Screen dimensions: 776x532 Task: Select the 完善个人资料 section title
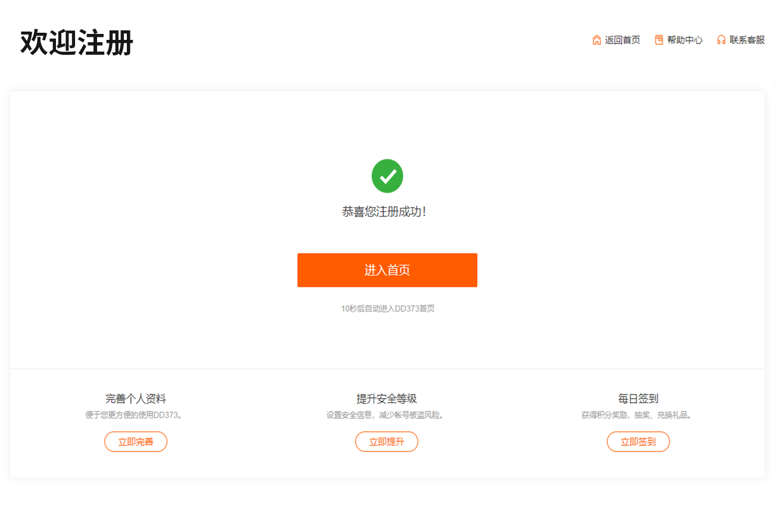tap(136, 399)
